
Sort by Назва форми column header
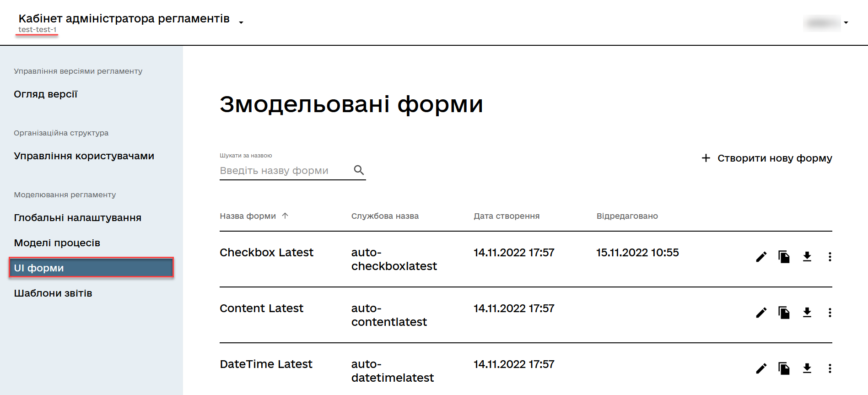248,216
